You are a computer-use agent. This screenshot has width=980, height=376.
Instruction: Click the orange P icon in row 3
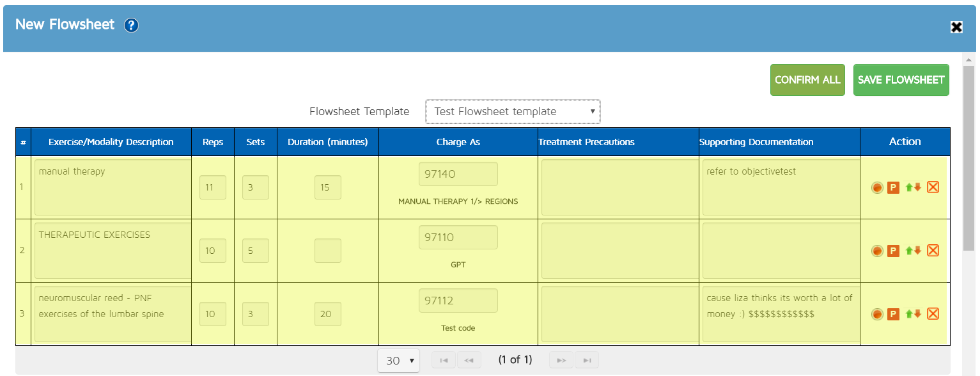[x=893, y=314]
